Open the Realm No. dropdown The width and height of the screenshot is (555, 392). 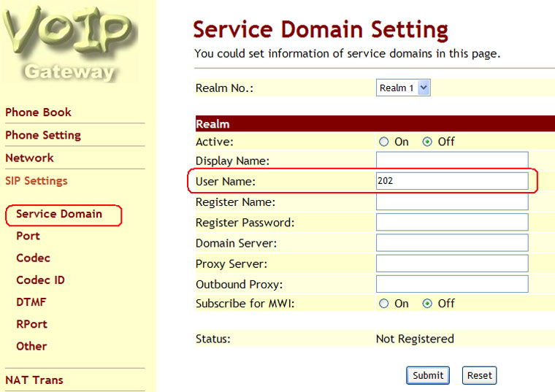[x=404, y=88]
